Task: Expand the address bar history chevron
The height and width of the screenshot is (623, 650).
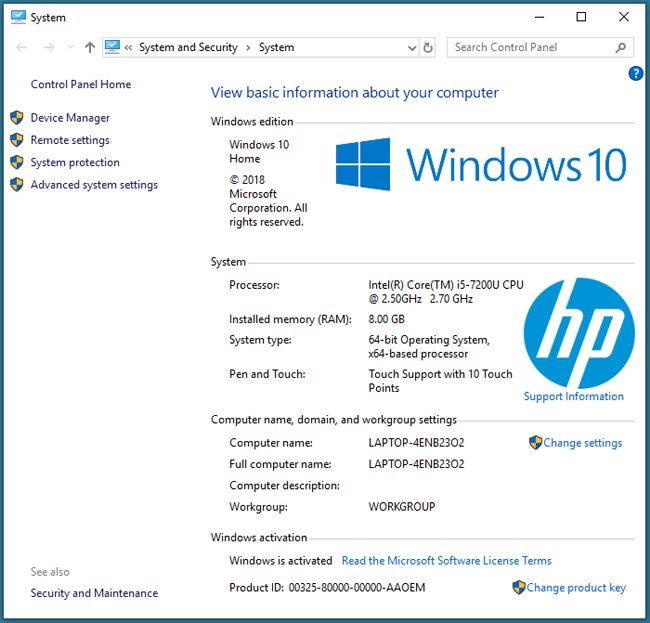Action: pyautogui.click(x=412, y=48)
